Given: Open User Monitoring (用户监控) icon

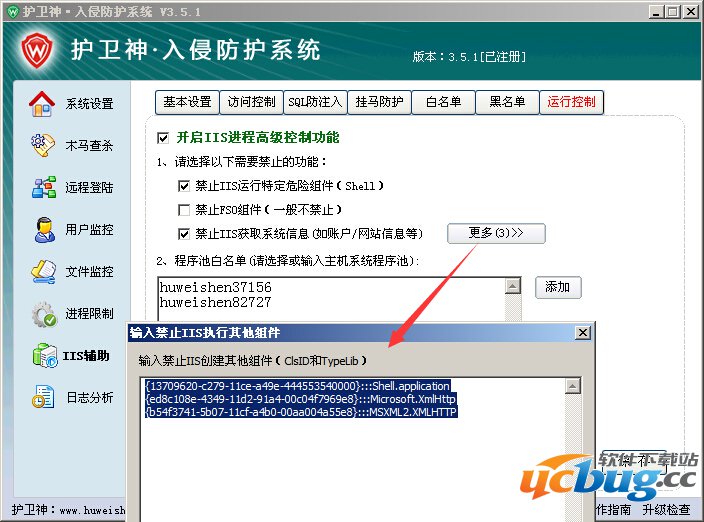Looking at the screenshot, I should click(43, 229).
